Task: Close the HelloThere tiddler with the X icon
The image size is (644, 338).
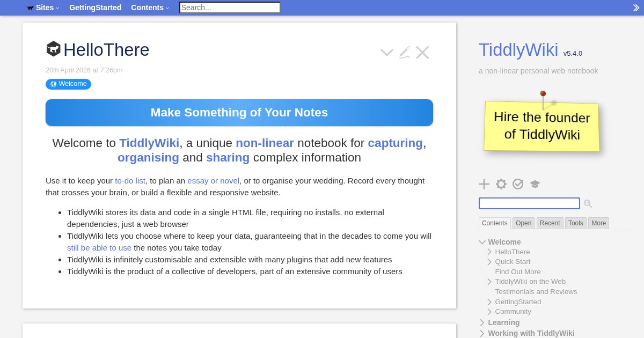Action: (x=422, y=53)
